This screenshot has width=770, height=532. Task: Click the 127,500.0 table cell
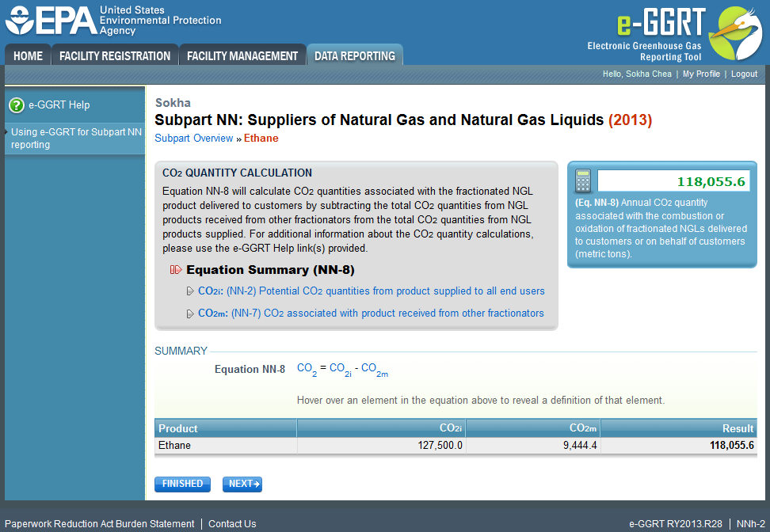click(382, 445)
